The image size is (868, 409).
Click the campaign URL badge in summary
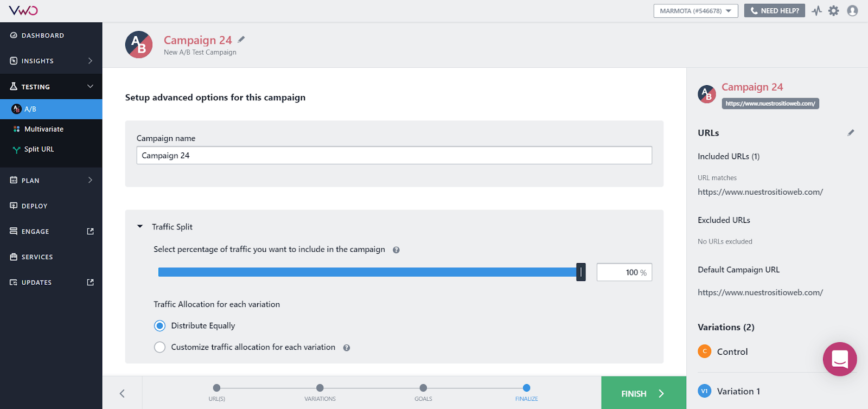point(770,104)
